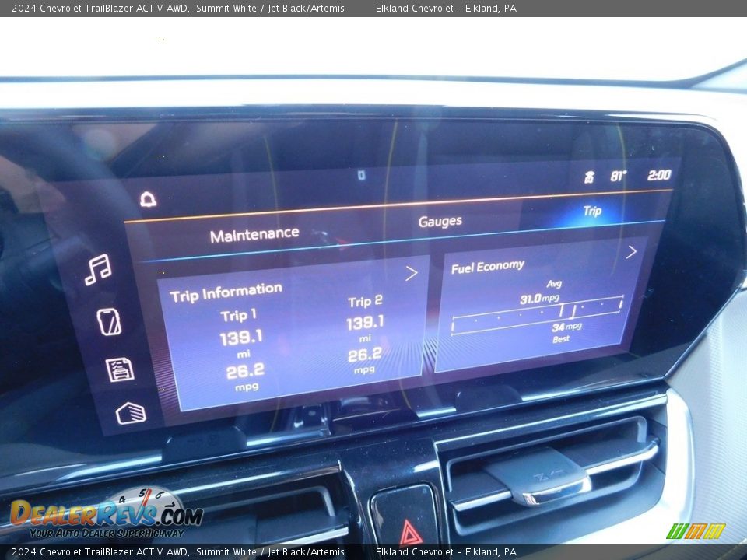The height and width of the screenshot is (560, 747).
Task: Tap the Trip Information card title
Action: coord(226,292)
